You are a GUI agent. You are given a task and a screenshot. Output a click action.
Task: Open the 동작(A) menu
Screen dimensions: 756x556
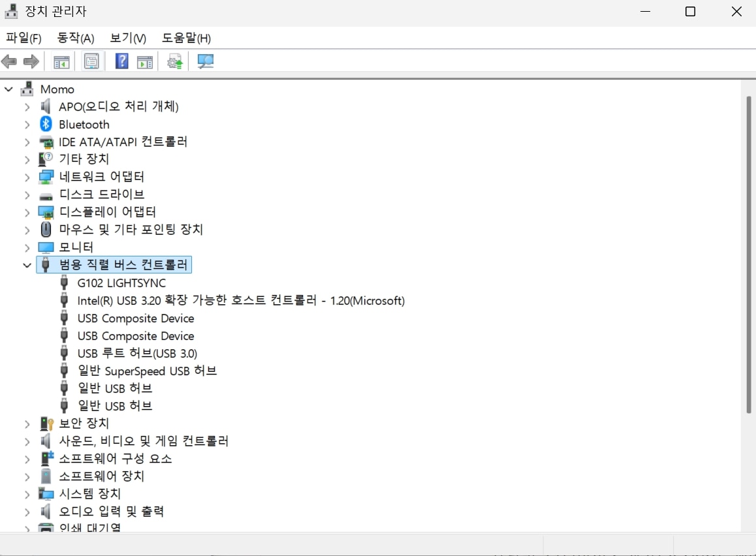(x=76, y=38)
